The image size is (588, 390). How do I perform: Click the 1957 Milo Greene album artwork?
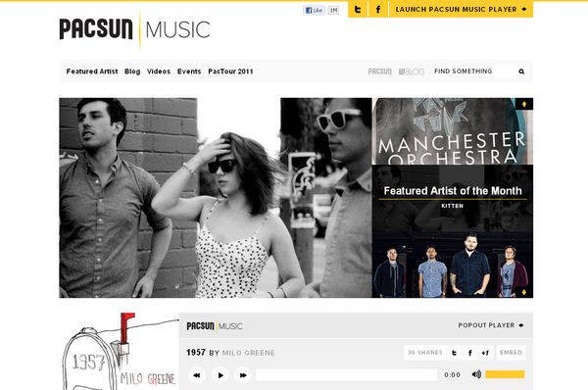point(120,351)
